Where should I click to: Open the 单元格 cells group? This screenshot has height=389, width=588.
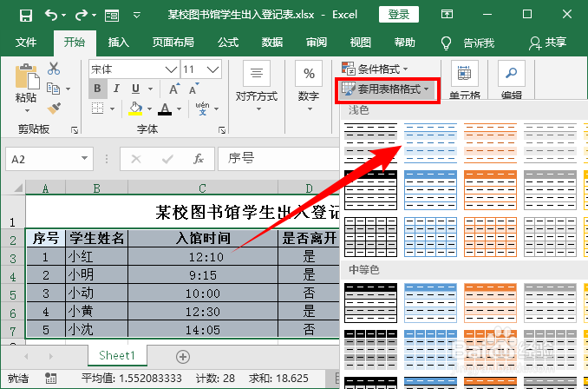point(464,80)
